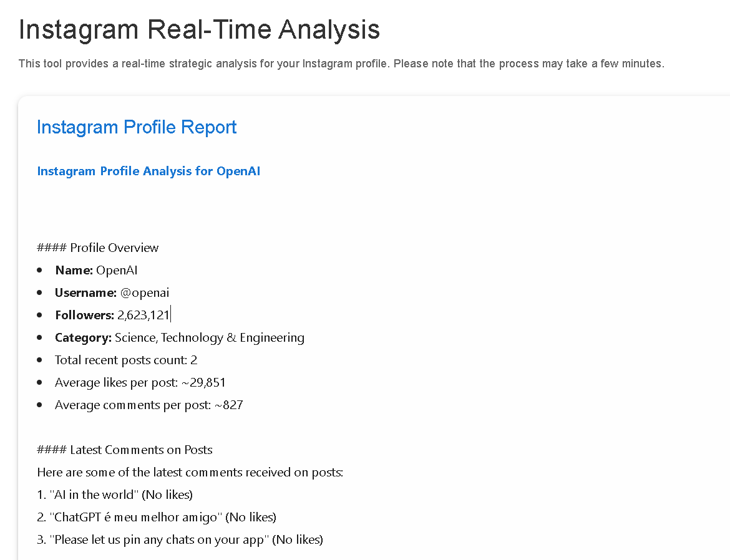730x560 pixels.
Task: Click the Category: Science, Technology & Engineering line
Action: click(180, 337)
